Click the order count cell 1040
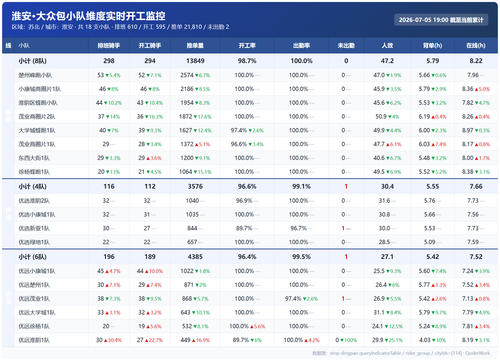500x361 pixels. click(192, 201)
